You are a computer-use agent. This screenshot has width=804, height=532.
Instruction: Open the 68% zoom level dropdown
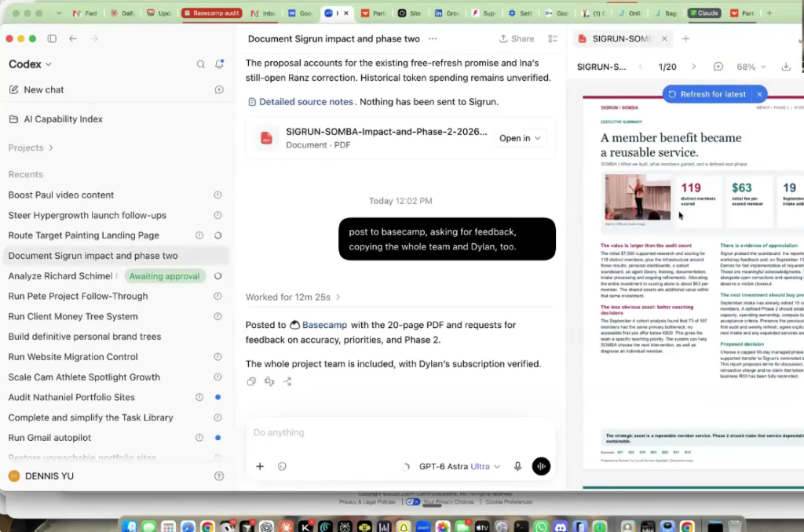pyautogui.click(x=751, y=67)
